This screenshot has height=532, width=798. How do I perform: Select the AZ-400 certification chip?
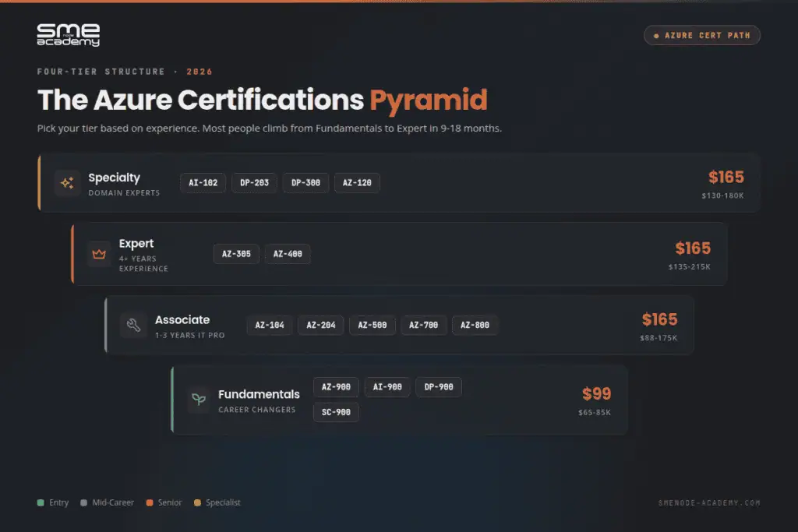pos(288,254)
